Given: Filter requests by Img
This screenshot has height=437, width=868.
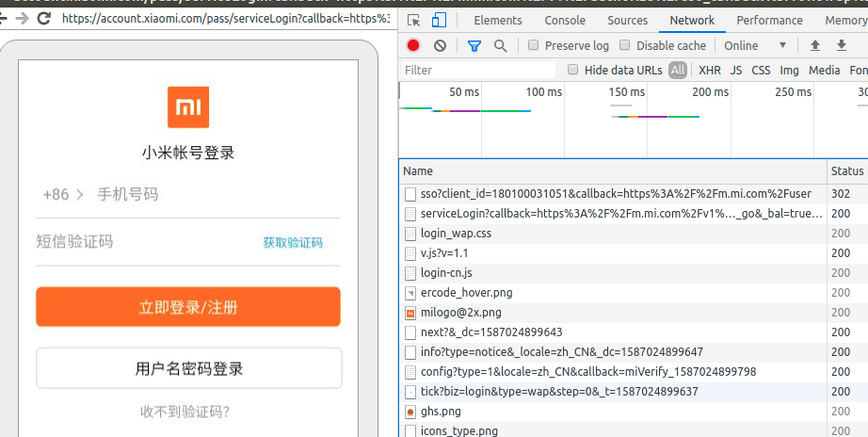Looking at the screenshot, I should (x=789, y=71).
